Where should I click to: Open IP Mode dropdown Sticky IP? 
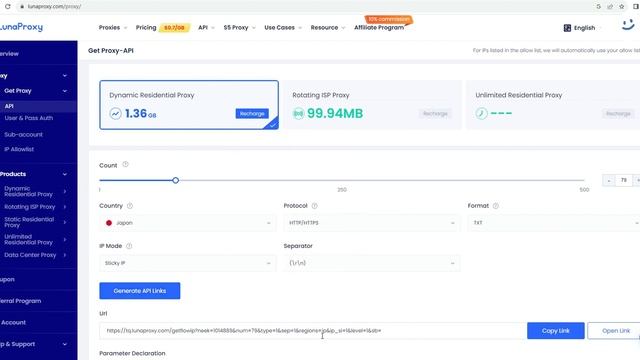tap(187, 263)
